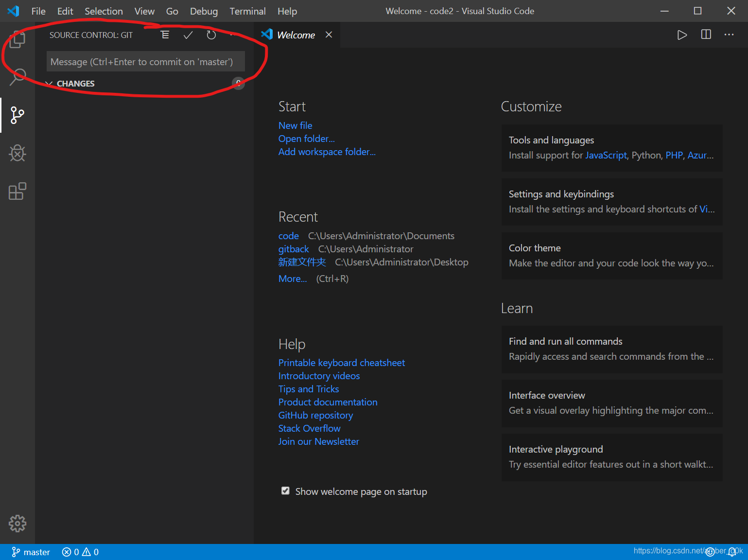The width and height of the screenshot is (748, 560).
Task: Open the Terminal menu
Action: (247, 11)
